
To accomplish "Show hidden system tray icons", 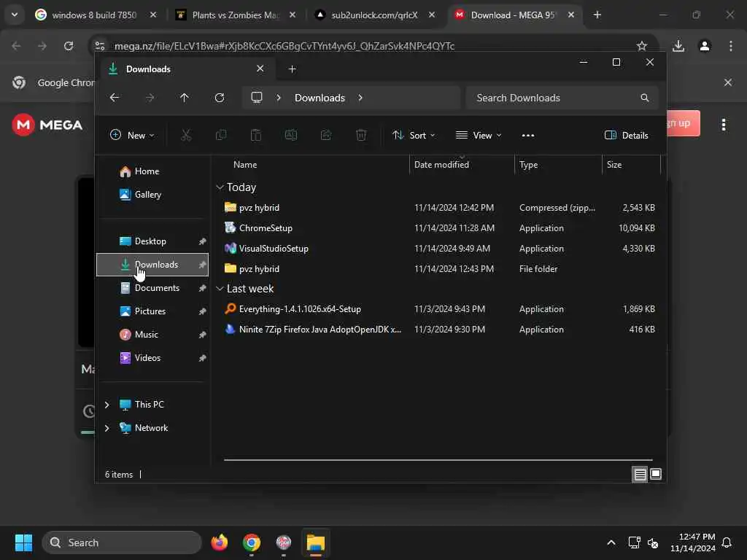I will [x=611, y=542].
